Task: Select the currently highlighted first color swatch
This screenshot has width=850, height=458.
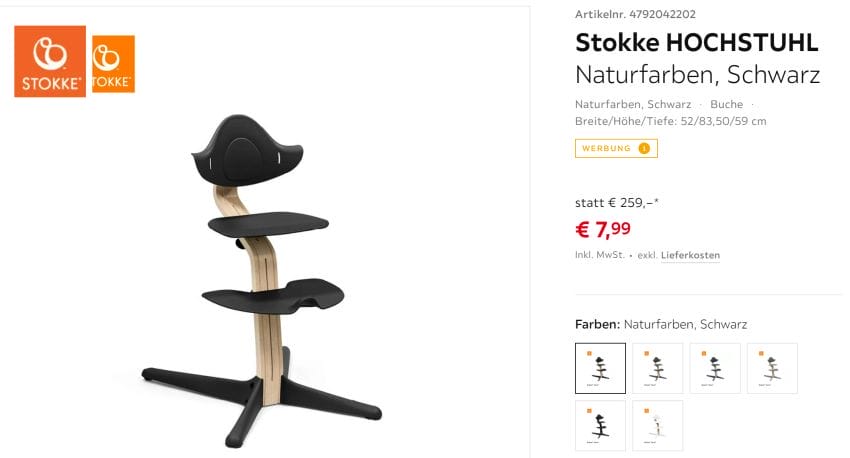Action: (600, 368)
